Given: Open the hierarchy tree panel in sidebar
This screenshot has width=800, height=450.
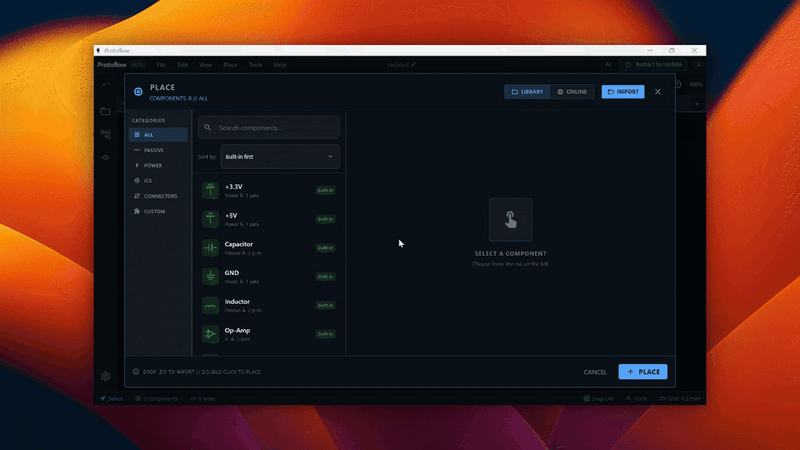Looking at the screenshot, I should [106, 134].
